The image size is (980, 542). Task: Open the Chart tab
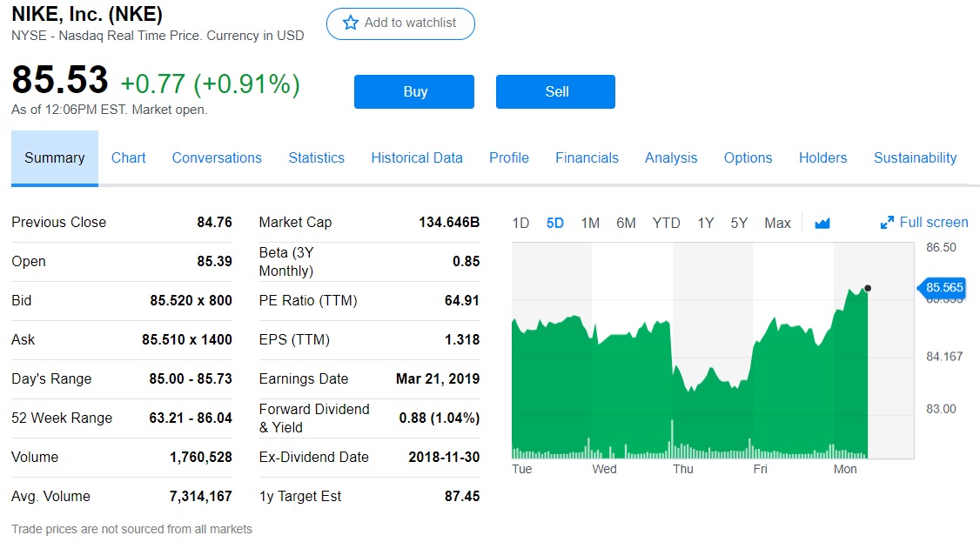pos(128,158)
